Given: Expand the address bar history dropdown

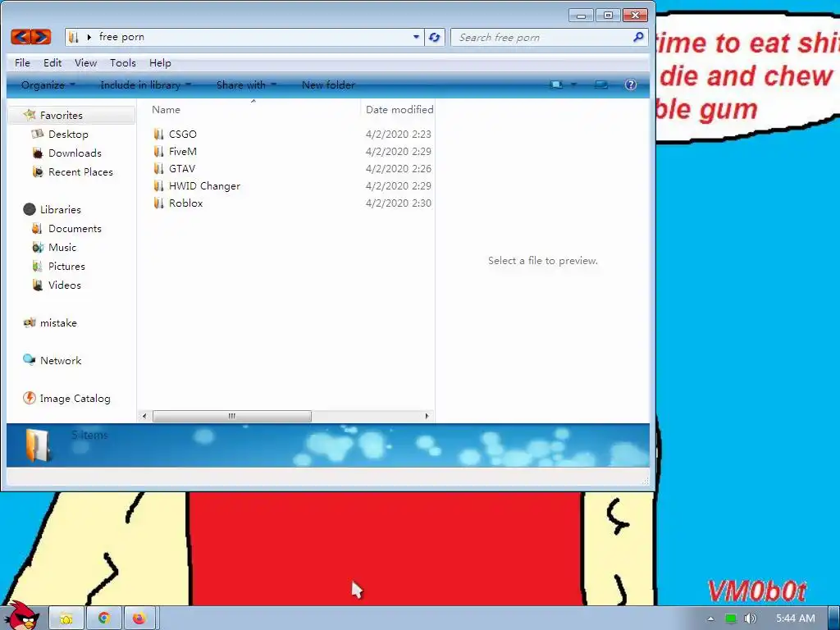Looking at the screenshot, I should (x=416, y=37).
